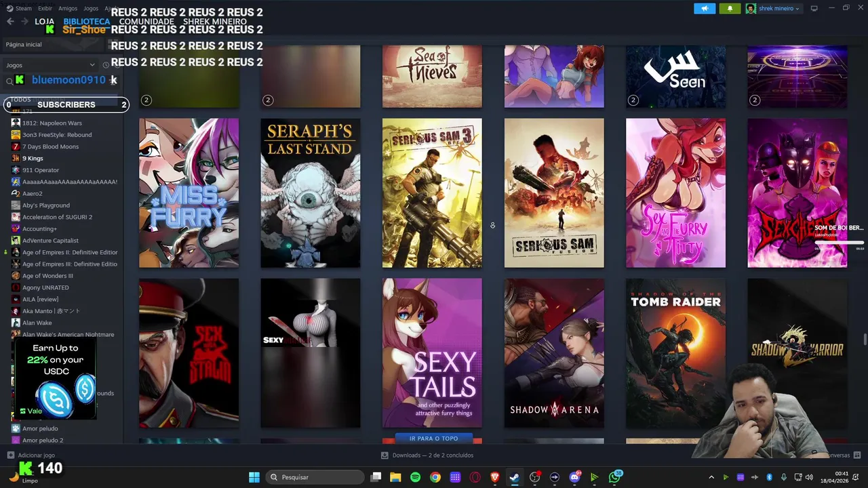Click the Age of Wonders III icon
Screen dimensions: 868x488
(16, 276)
